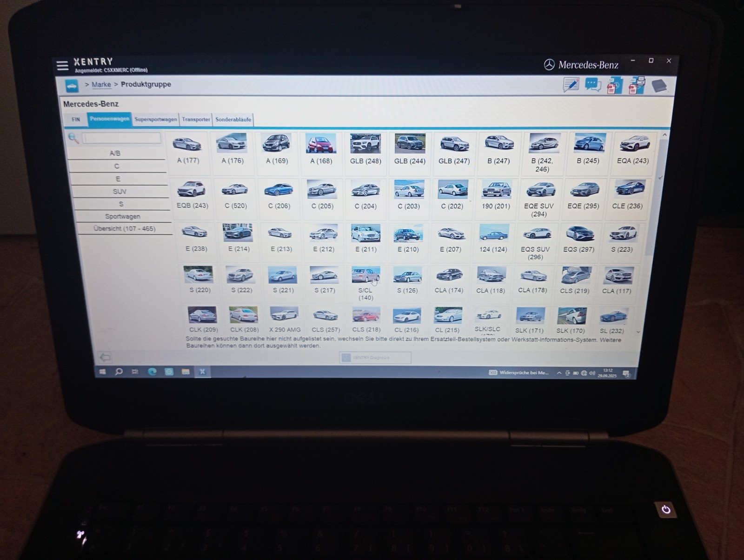Choose the red A (168) model
744x560 pixels.
click(321, 150)
